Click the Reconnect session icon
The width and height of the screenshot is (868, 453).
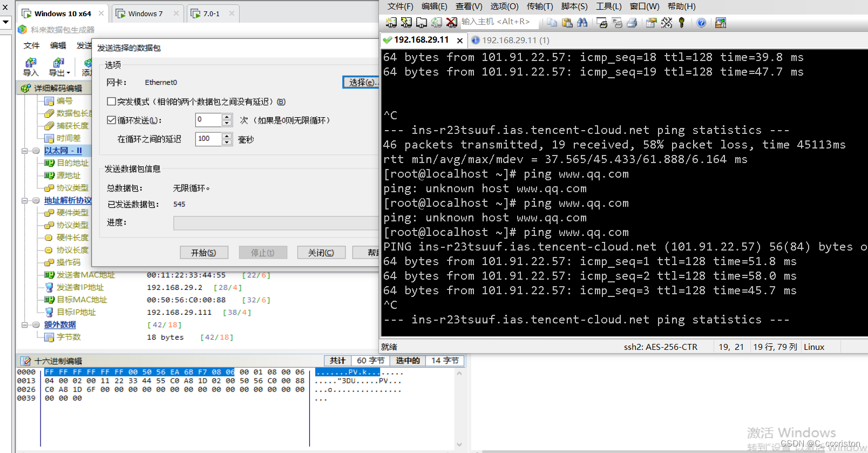pyautogui.click(x=437, y=22)
